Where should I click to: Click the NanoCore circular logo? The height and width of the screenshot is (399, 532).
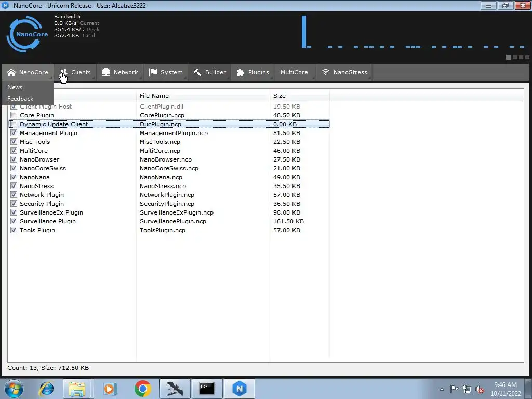click(x=27, y=34)
